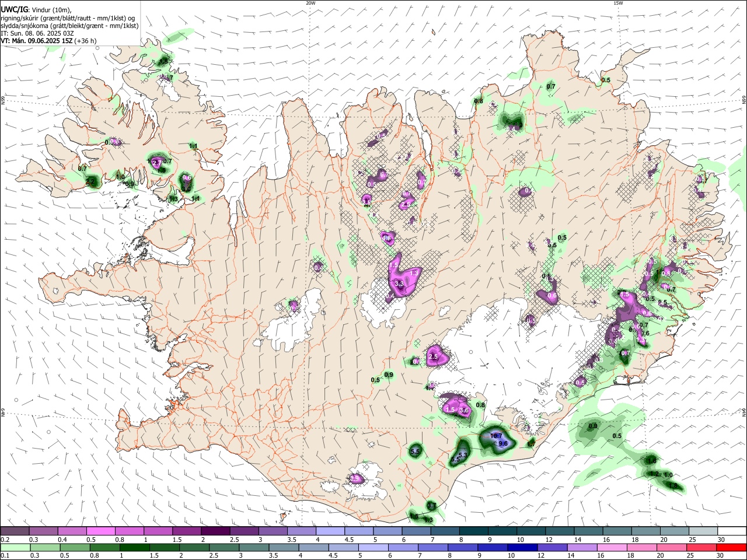Click the 'IT: Sun. 08. 06. 2025 03Z' line

pos(37,33)
